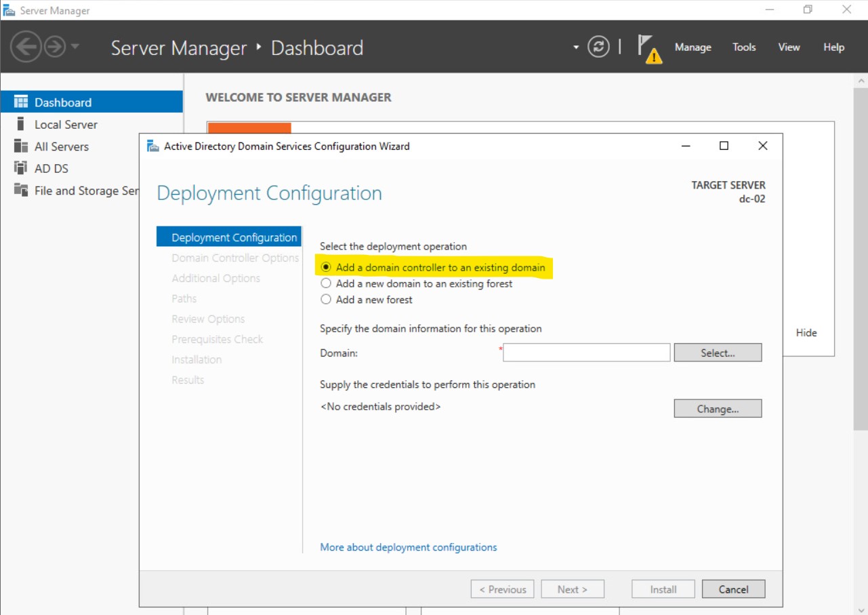Click the back navigation arrow icon
The image size is (868, 615).
pos(26,47)
